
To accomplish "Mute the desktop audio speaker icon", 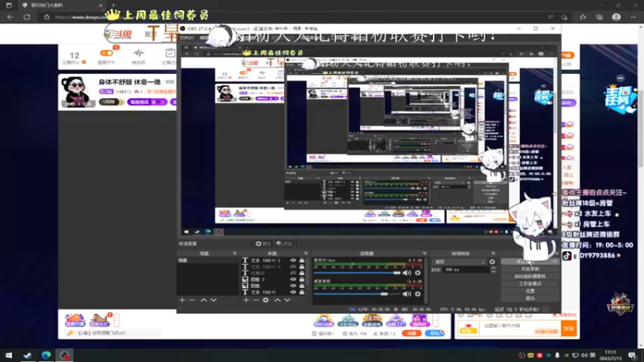I will 407,294.
